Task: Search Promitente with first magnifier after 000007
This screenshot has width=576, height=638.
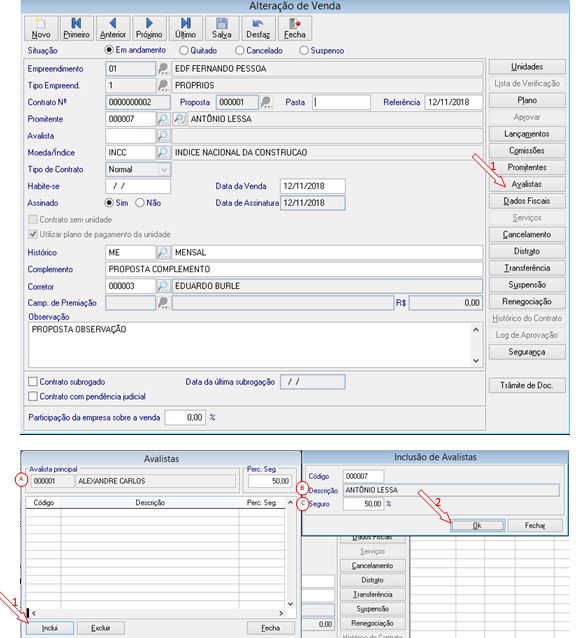Action: tap(163, 119)
